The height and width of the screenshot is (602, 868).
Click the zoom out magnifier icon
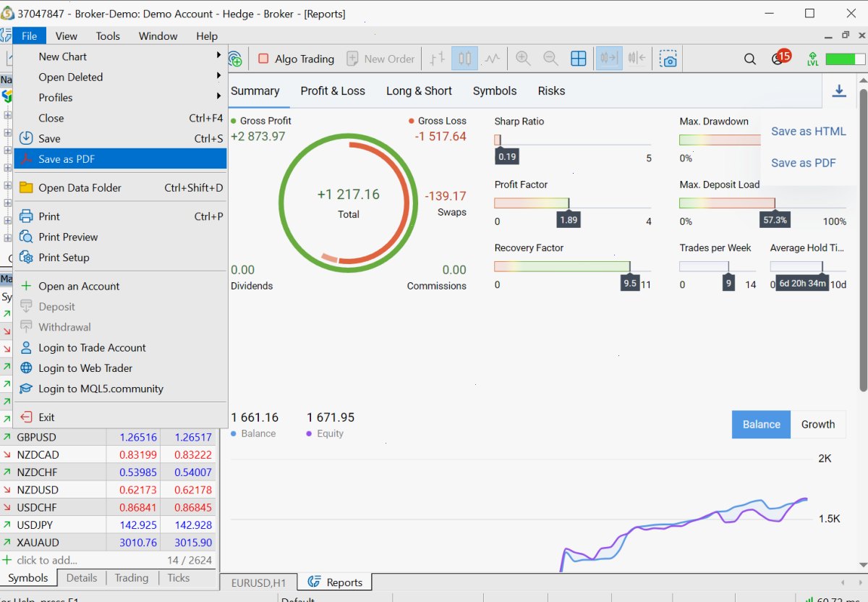pos(550,59)
